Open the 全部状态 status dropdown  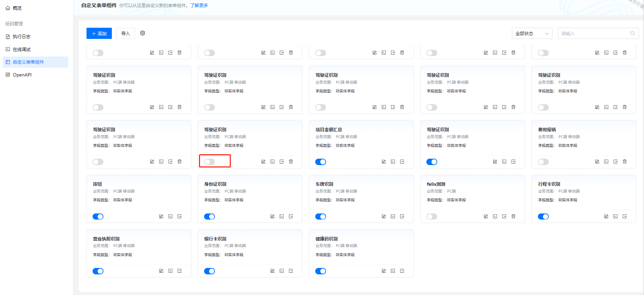(x=532, y=33)
